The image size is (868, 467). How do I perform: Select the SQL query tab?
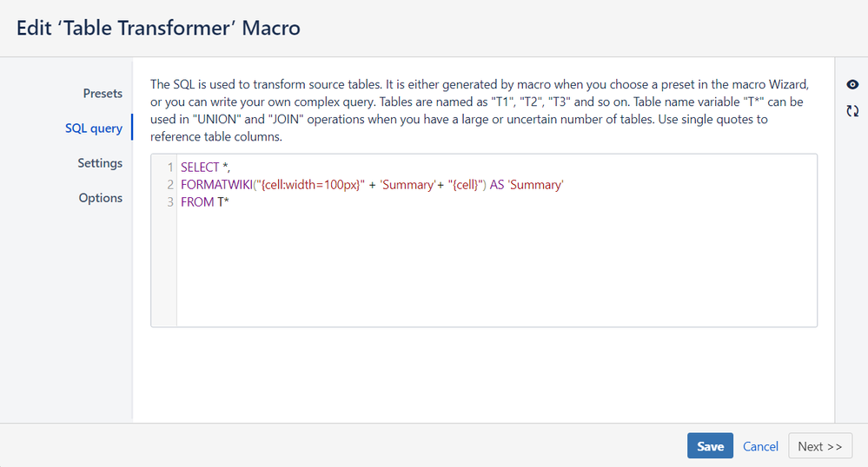(94, 128)
